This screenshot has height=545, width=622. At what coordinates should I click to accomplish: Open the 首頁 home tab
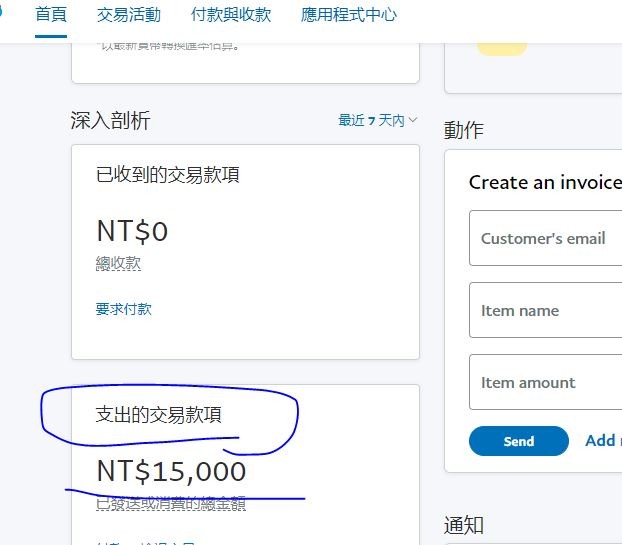tap(51, 15)
